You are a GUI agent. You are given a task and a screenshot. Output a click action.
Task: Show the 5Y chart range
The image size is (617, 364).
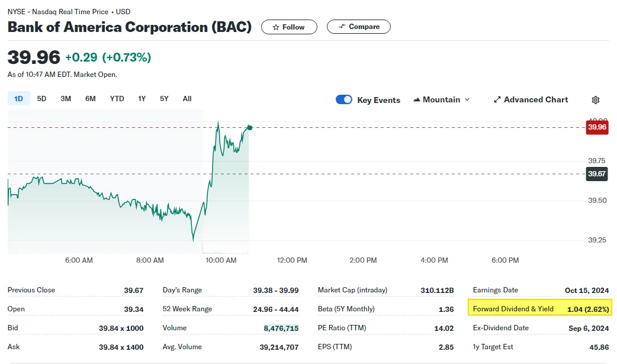tap(164, 99)
